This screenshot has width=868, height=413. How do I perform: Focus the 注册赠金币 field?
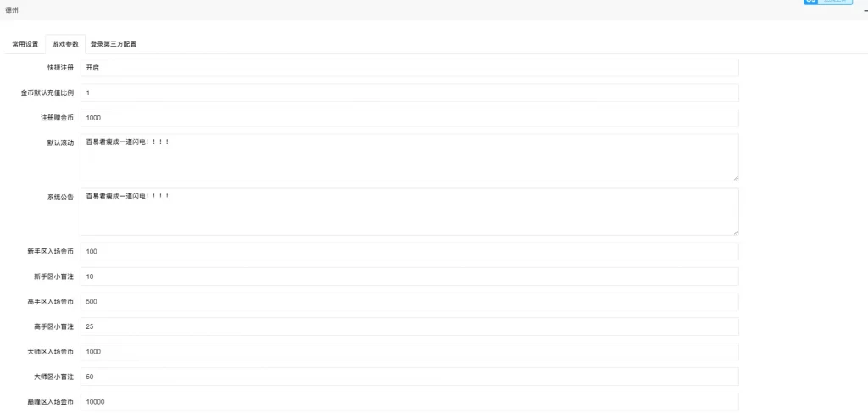[x=409, y=118]
